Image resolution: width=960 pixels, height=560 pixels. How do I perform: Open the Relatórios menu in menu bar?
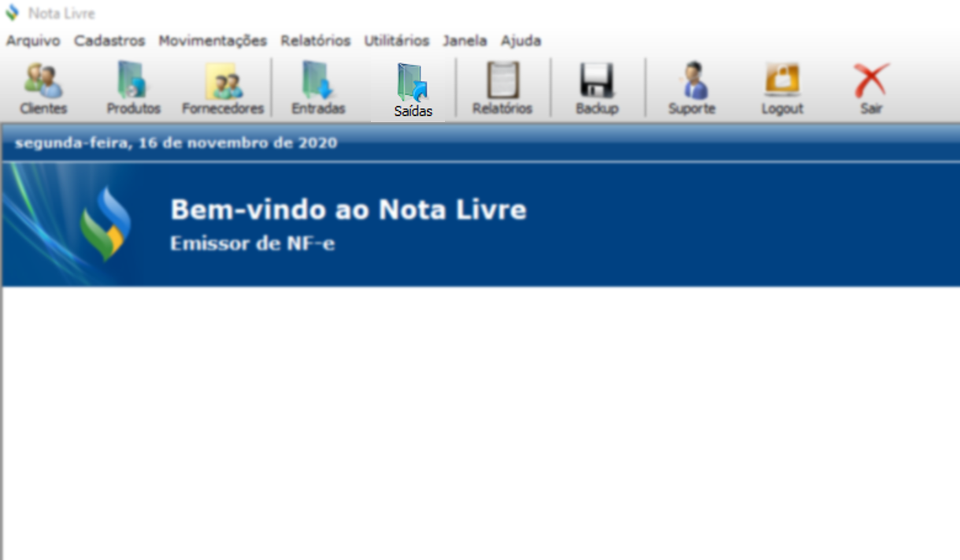(x=315, y=41)
